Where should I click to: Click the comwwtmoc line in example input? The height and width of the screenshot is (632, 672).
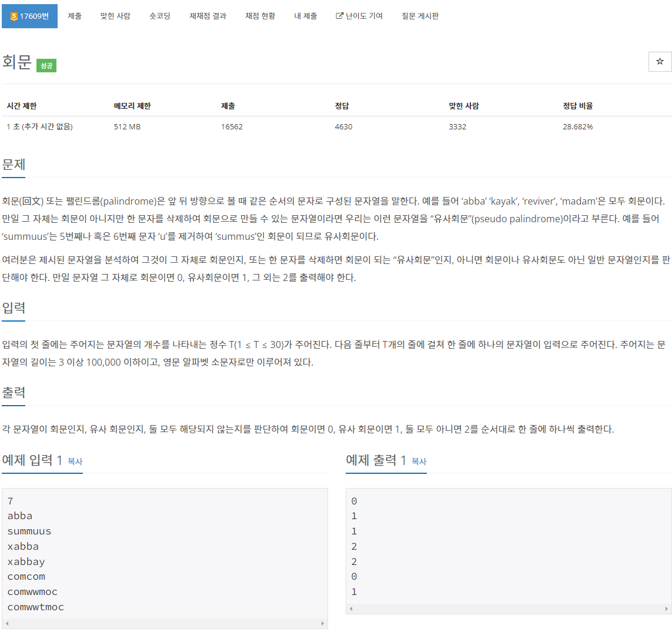pyautogui.click(x=36, y=607)
